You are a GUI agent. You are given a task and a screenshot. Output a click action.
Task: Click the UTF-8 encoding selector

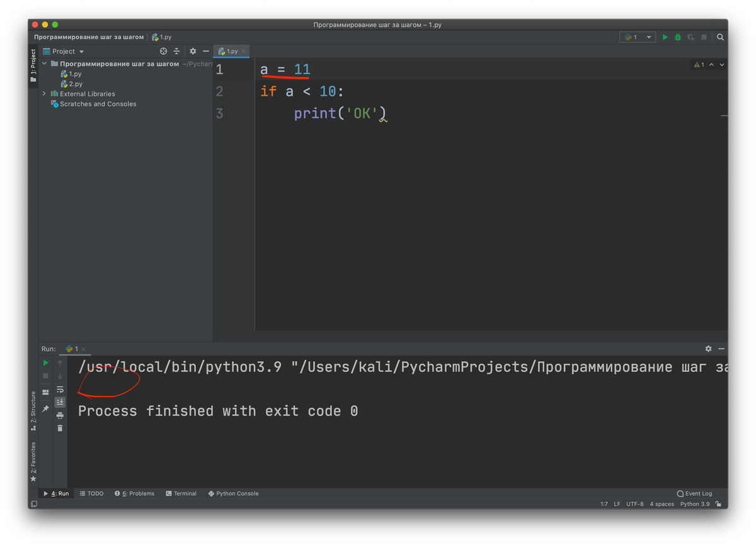[635, 504]
